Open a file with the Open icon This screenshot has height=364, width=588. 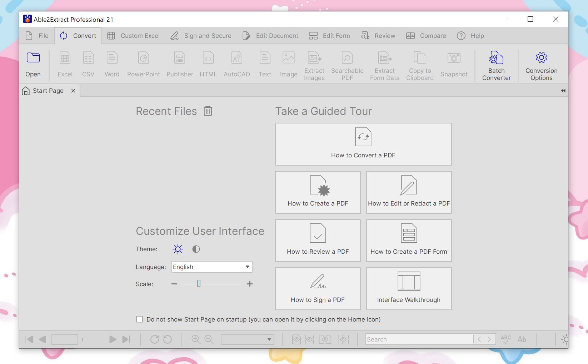[33, 65]
